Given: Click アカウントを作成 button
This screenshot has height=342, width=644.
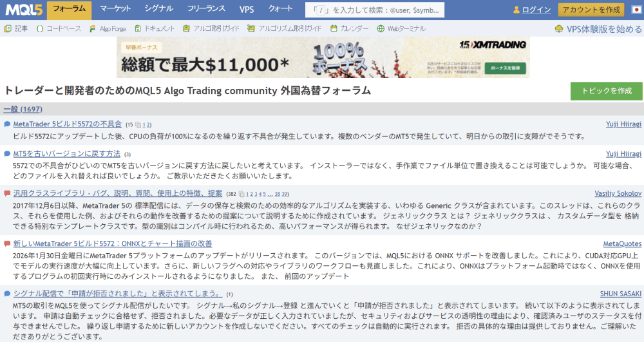Looking at the screenshot, I should coord(591,10).
